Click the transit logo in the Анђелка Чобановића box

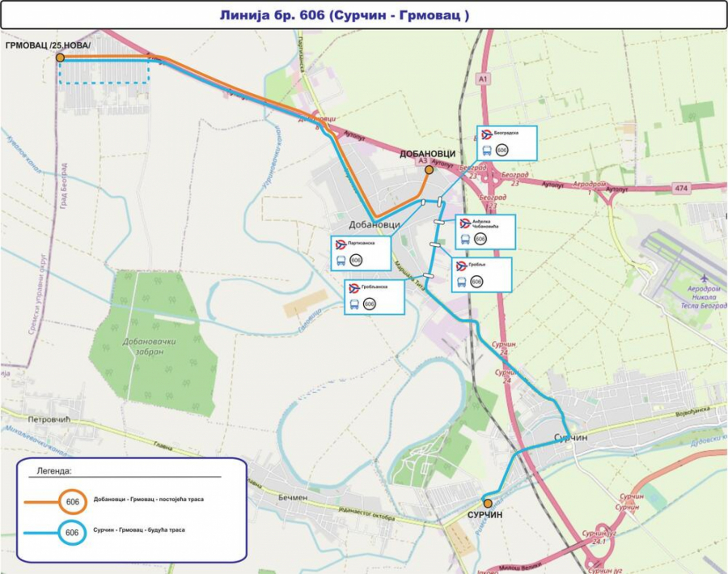click(x=465, y=223)
